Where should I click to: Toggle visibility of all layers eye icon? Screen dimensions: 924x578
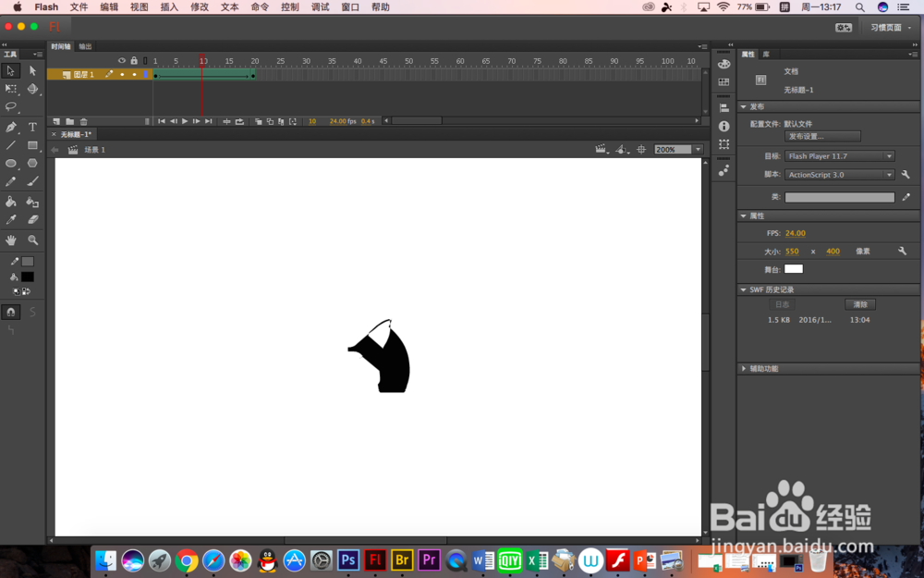pyautogui.click(x=122, y=61)
